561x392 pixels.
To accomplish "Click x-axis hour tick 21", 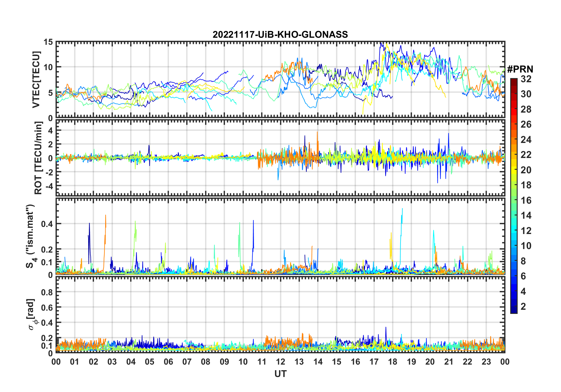I will click(x=449, y=362).
